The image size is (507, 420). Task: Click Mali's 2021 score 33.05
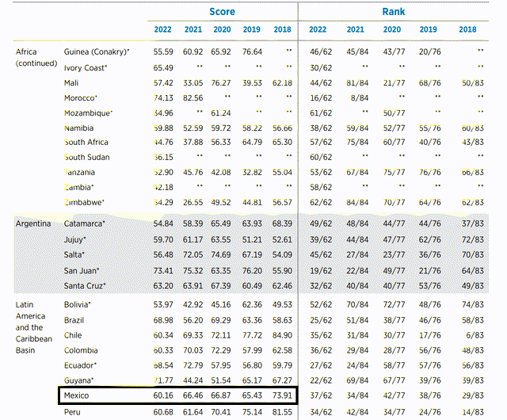click(193, 83)
